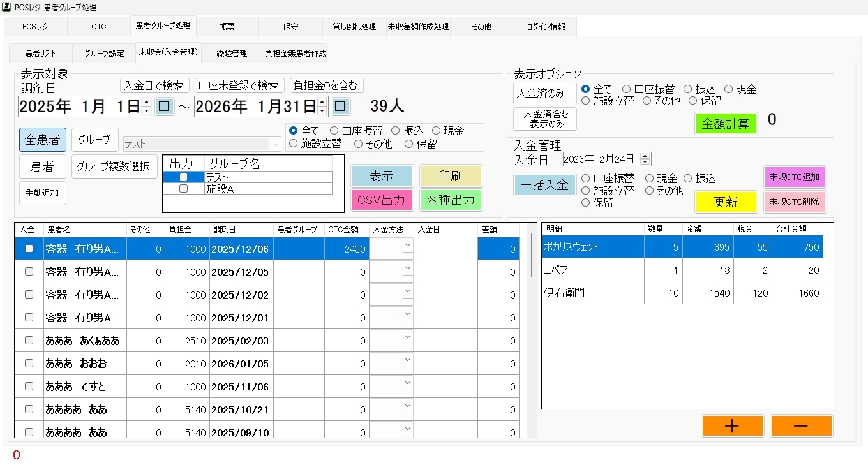Viewport: 868px width, 472px height.
Task: Open calendar picker beside end date
Action: [341, 106]
